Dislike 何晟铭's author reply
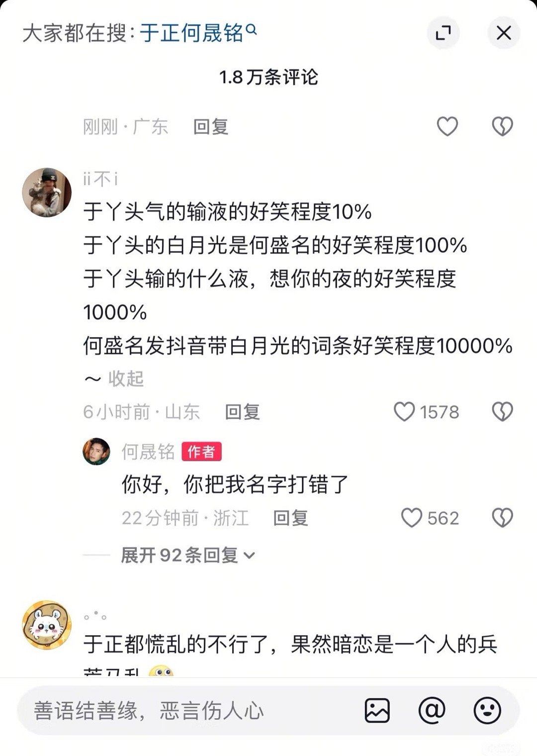This screenshot has height=756, width=537. coord(502,518)
